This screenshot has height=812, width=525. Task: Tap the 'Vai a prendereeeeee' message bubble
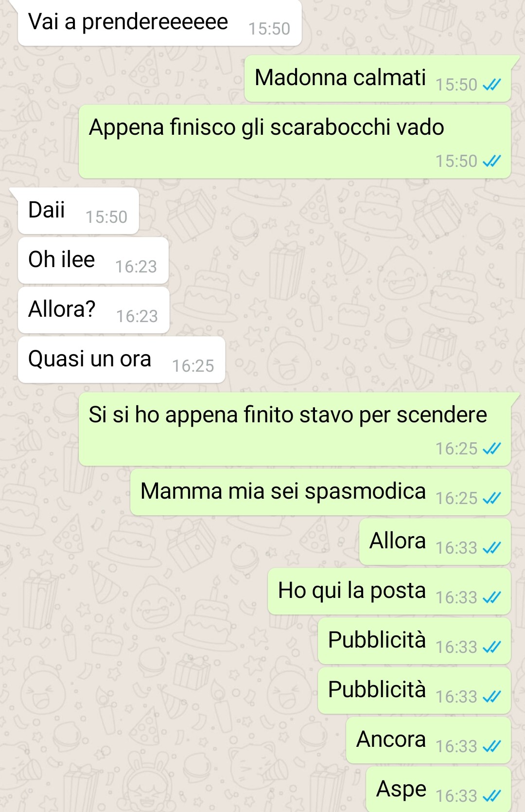159,22
